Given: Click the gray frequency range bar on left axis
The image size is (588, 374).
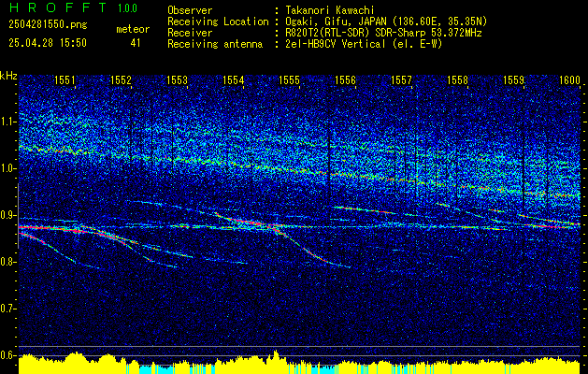Looking at the screenshot, I should tap(19, 216).
